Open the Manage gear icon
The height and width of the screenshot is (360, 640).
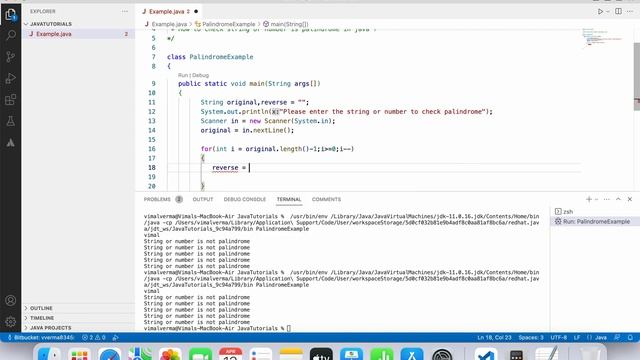tap(11, 322)
